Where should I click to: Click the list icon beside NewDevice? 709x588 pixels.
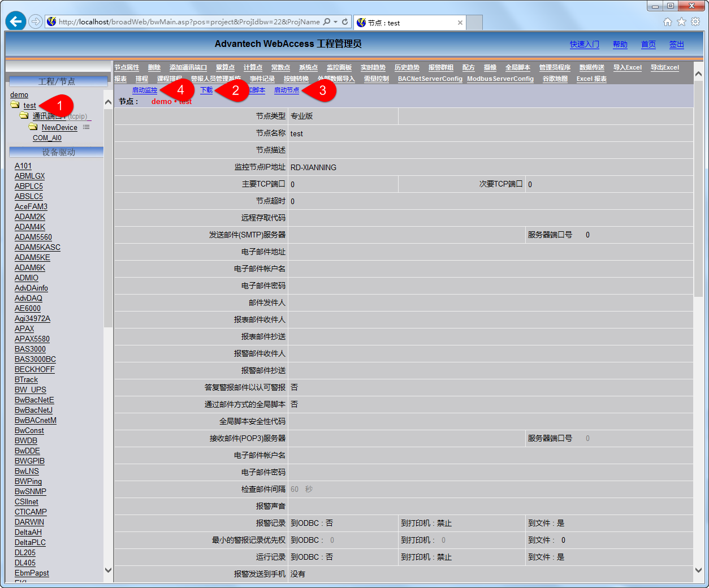[87, 127]
